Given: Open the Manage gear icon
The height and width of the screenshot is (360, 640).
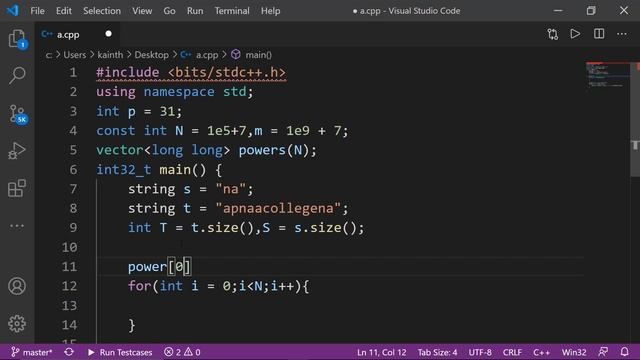Looking at the screenshot, I should 17,323.
